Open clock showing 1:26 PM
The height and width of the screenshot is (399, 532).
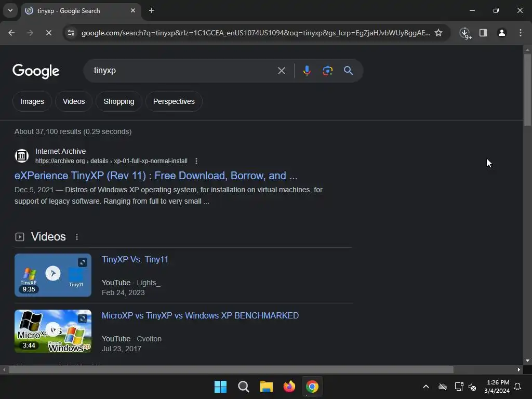[x=497, y=387]
